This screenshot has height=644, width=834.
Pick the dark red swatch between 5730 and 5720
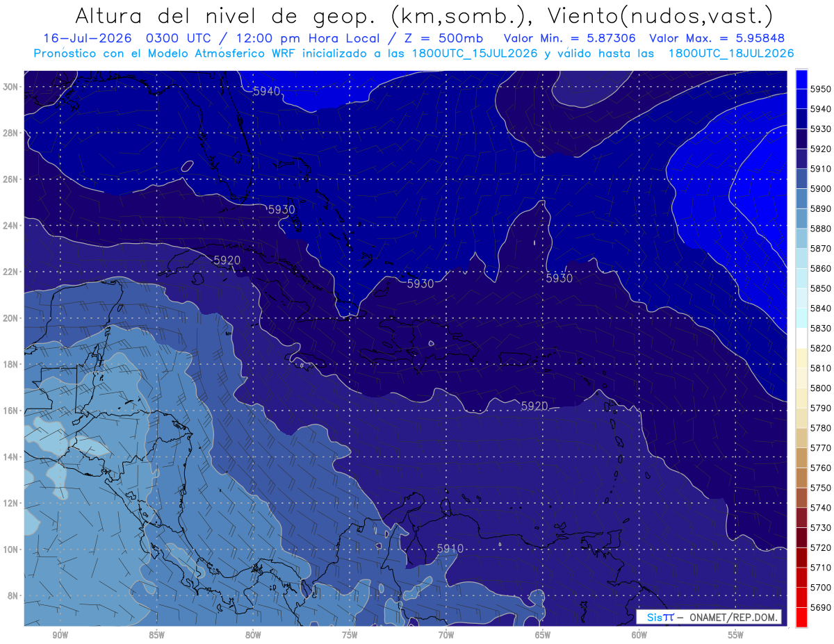coord(801,538)
